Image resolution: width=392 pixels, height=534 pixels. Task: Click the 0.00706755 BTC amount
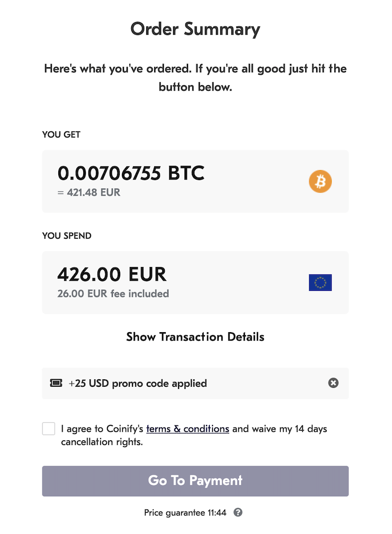[131, 173]
